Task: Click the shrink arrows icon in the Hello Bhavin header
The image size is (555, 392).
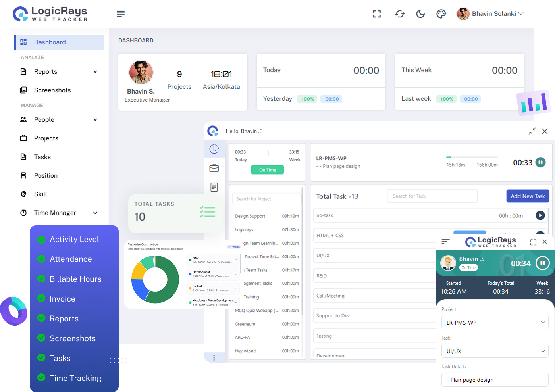Action: point(532,131)
